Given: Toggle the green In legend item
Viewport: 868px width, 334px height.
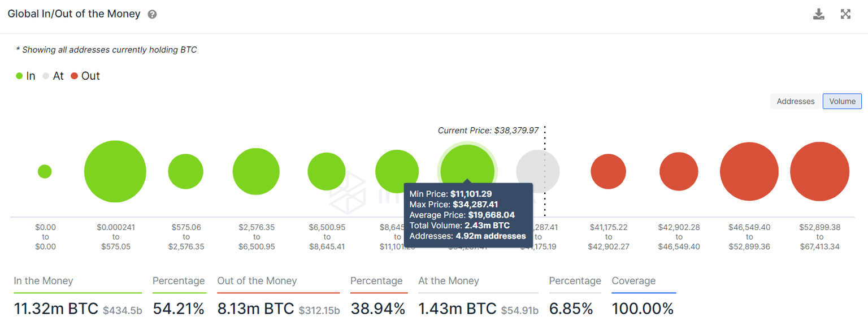Looking at the screenshot, I should tap(25, 76).
